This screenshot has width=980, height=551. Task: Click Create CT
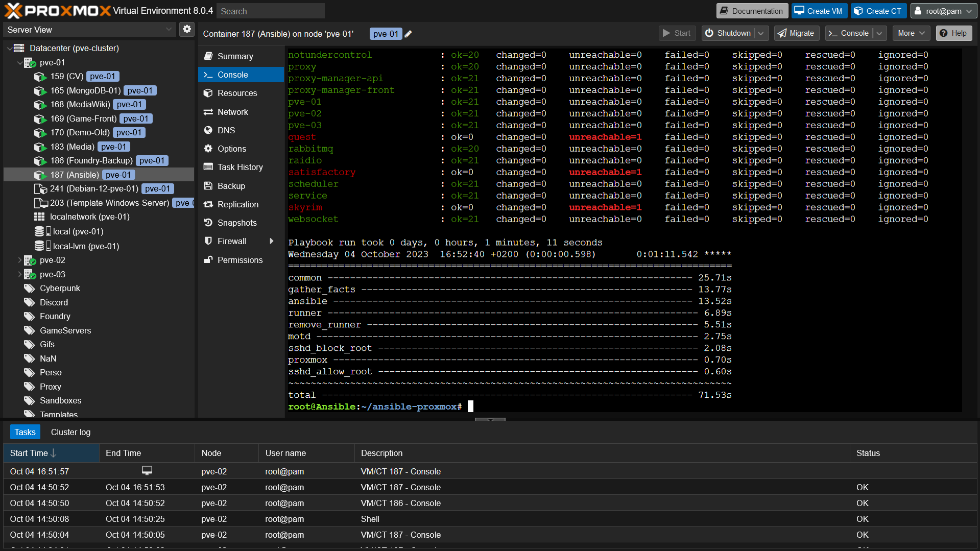point(878,11)
